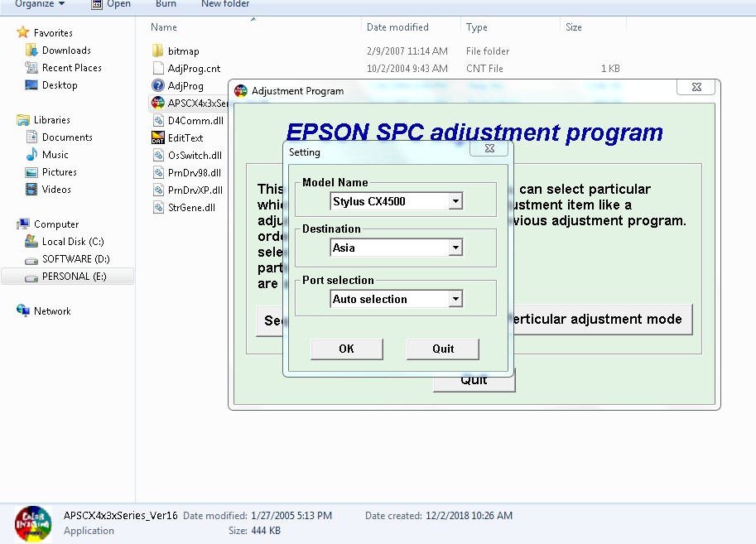Open the Pictures library icon
The image size is (756, 544).
pyautogui.click(x=31, y=172)
